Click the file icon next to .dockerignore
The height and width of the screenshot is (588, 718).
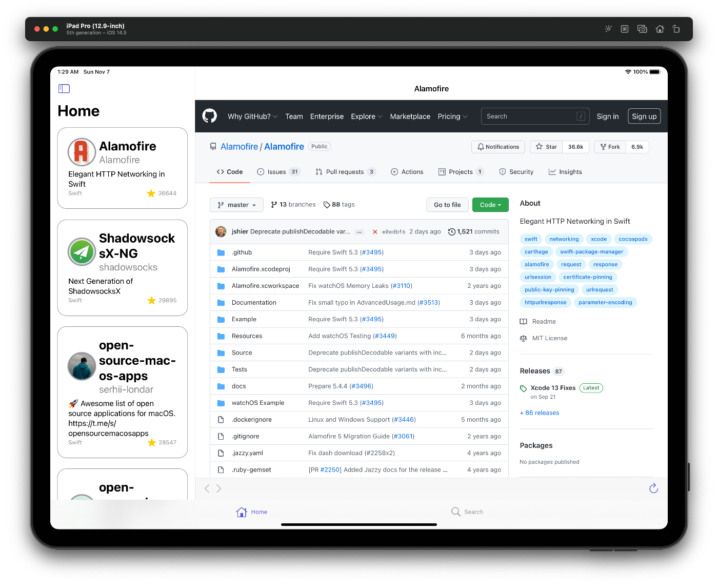(x=221, y=420)
